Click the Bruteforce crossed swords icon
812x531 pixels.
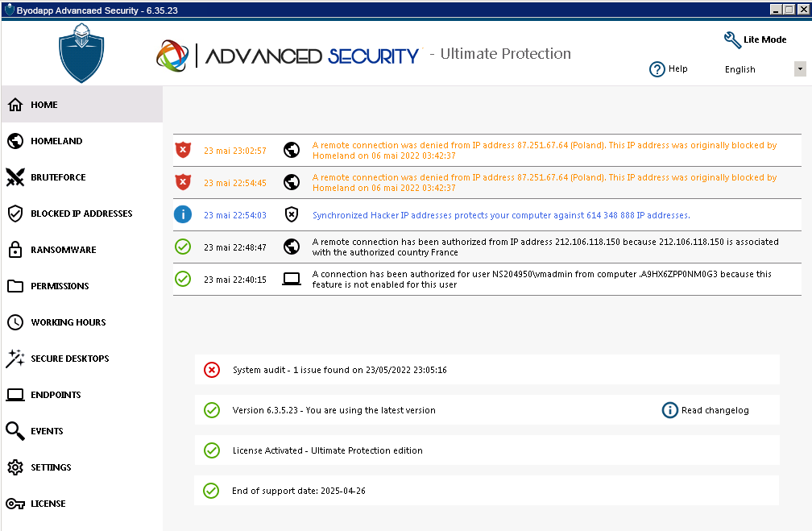(15, 177)
